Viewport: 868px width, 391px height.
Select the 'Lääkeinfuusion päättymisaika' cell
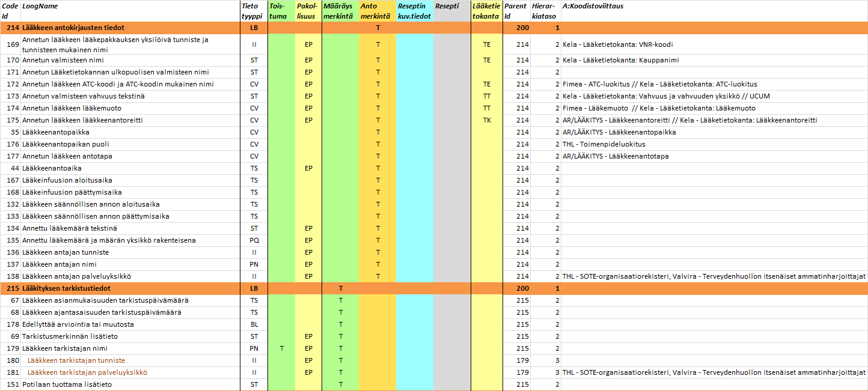point(130,192)
